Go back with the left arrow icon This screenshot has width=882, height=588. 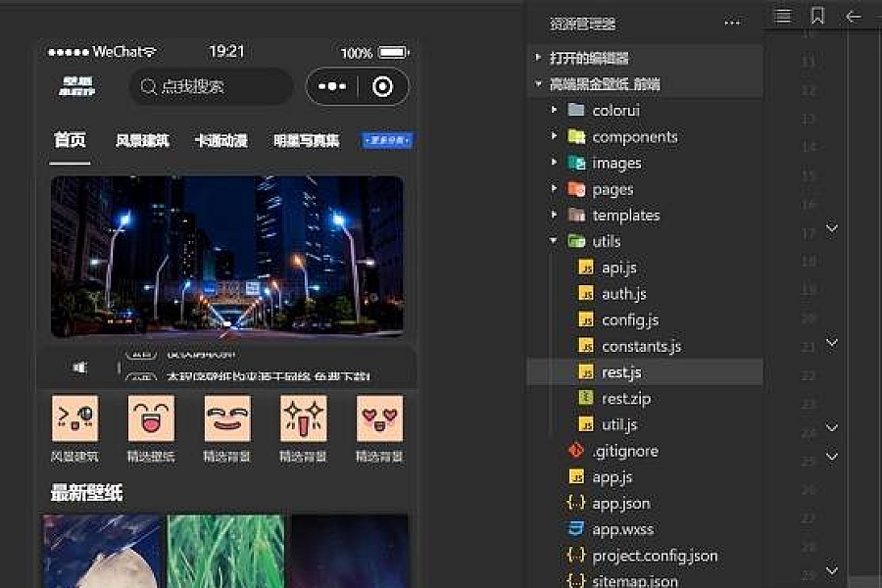853,17
